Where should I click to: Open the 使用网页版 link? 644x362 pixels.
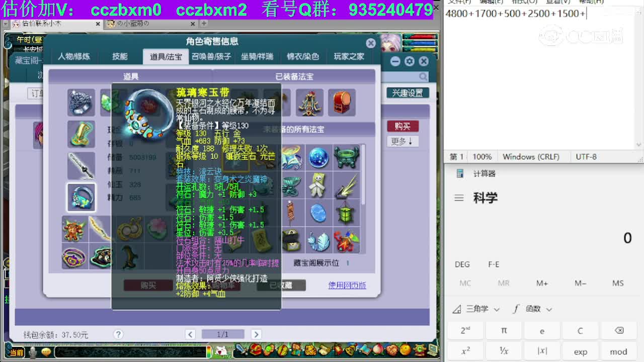coord(347,285)
